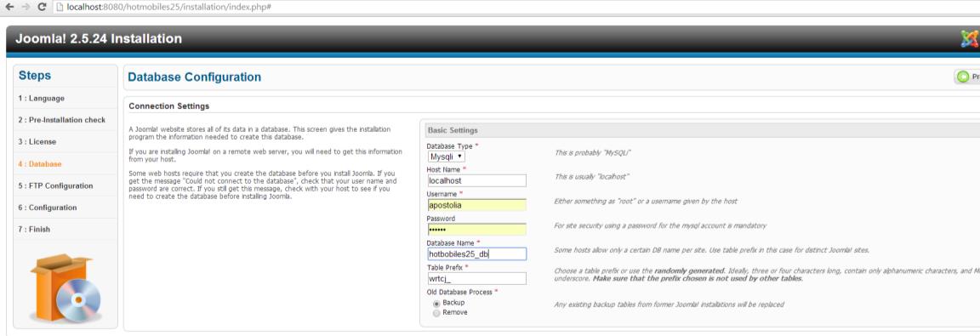Reload the page with refresh icon

point(42,7)
